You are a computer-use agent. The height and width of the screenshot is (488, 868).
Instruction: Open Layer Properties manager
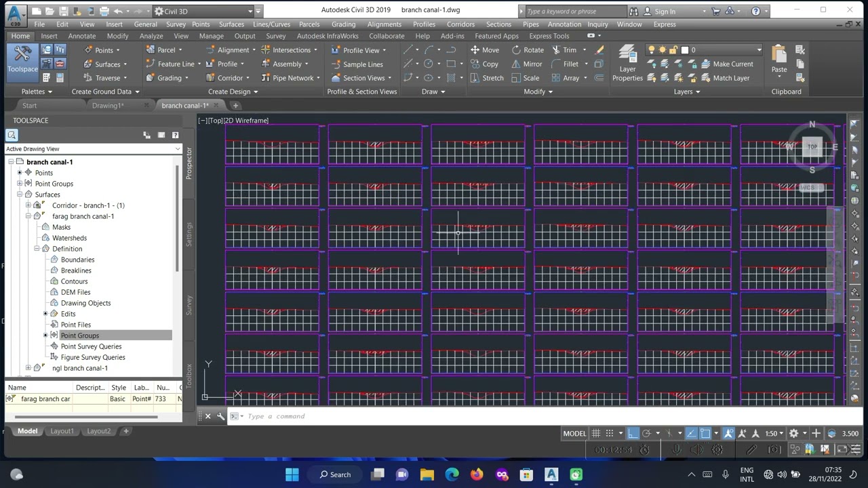coord(627,64)
